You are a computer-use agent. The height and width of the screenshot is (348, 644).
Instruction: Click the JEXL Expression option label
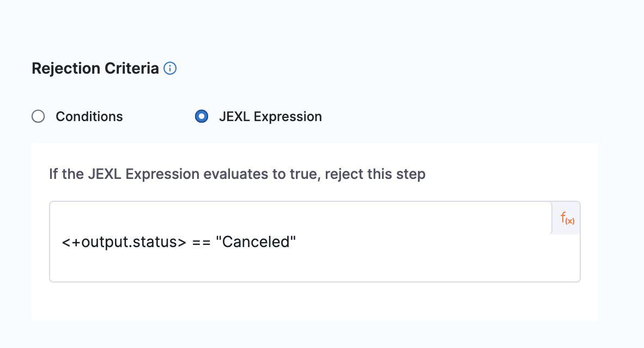click(270, 117)
